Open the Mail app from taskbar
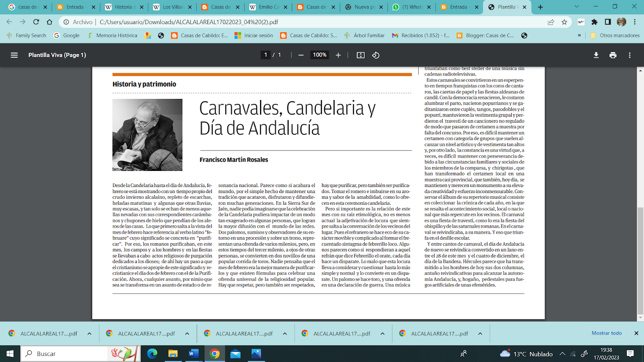This screenshot has width=644, height=362. pos(235,354)
